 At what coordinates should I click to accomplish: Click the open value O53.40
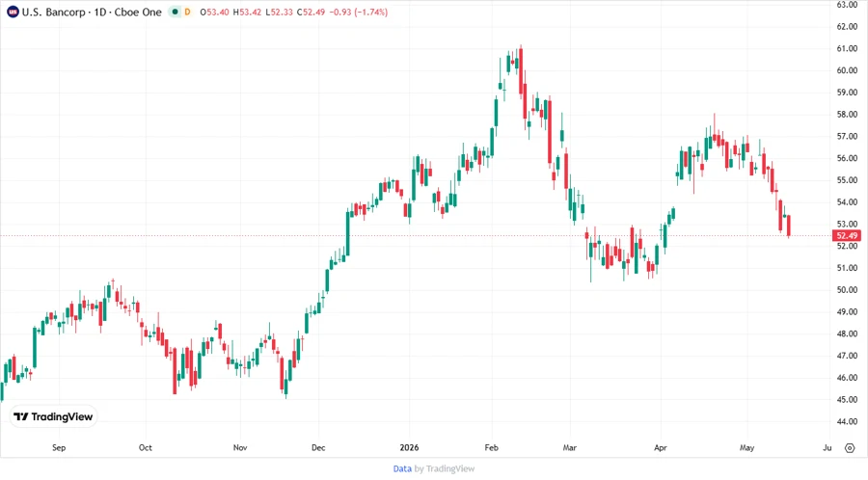(x=214, y=13)
